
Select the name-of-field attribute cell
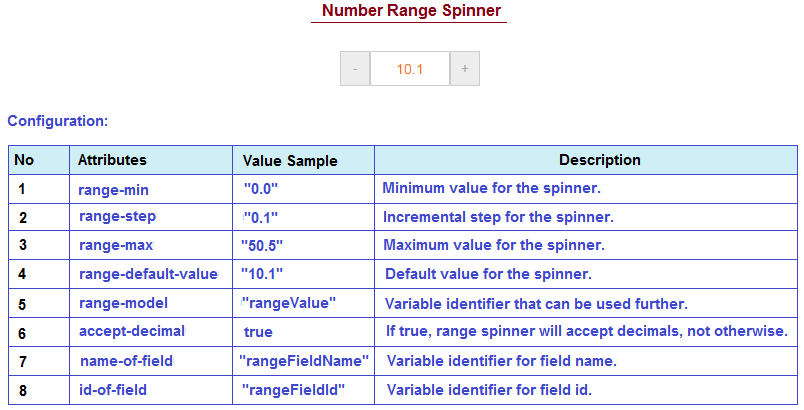151,361
